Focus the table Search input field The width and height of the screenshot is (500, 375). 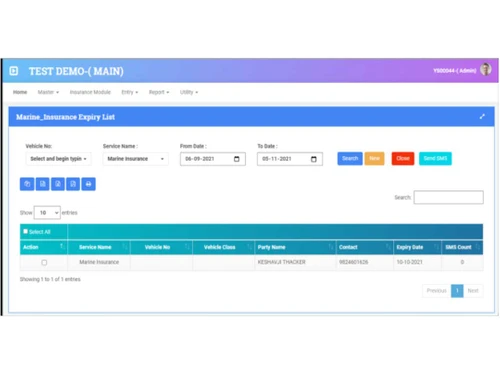[x=449, y=197]
